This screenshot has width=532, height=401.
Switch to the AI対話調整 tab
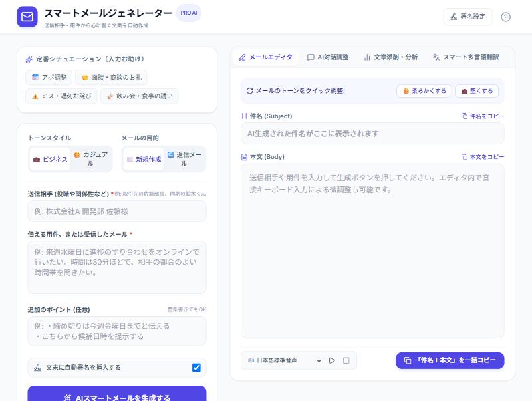[328, 57]
